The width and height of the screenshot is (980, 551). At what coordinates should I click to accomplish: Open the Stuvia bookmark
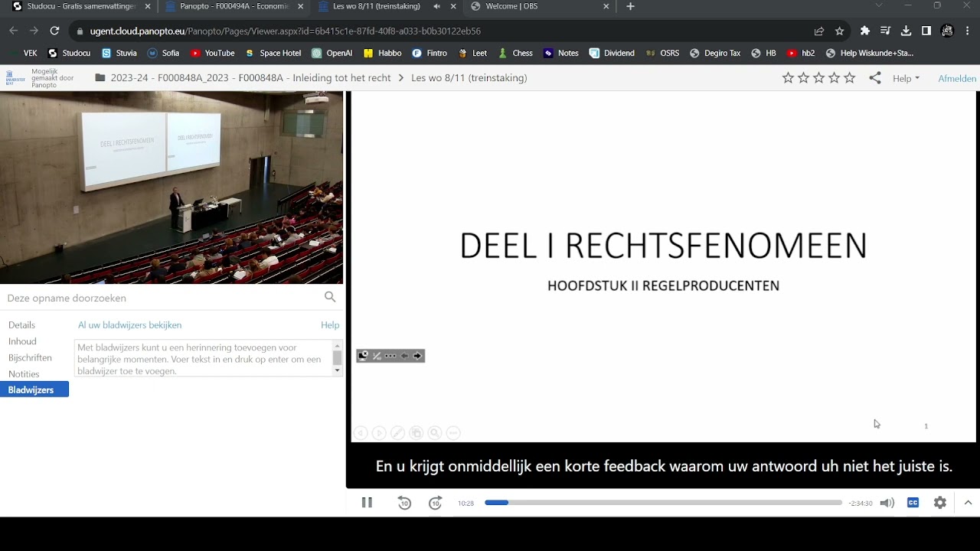point(119,54)
